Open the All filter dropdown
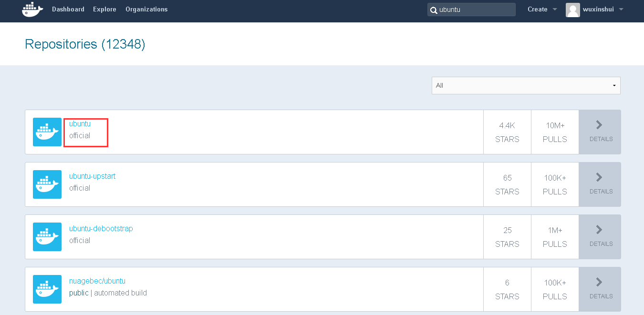 click(x=526, y=85)
